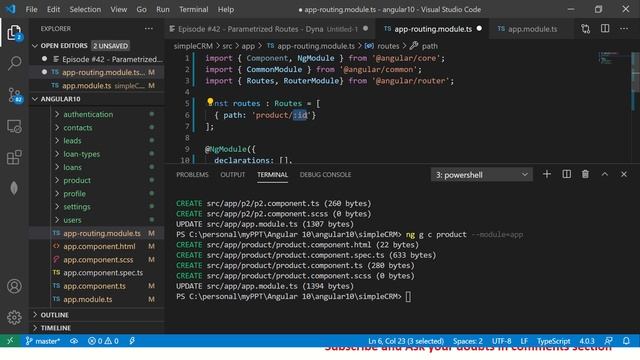The height and width of the screenshot is (360, 640).
Task: Click TypeScript version 4.0.3 in status bar
Action: (x=587, y=341)
